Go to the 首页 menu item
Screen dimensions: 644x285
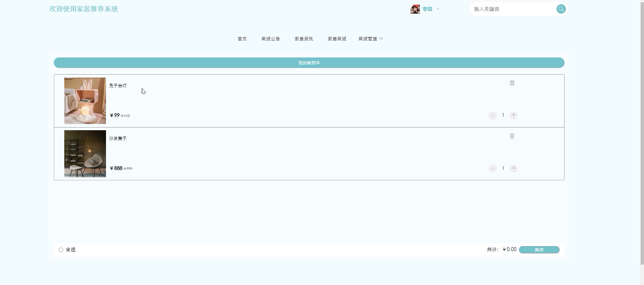click(242, 39)
